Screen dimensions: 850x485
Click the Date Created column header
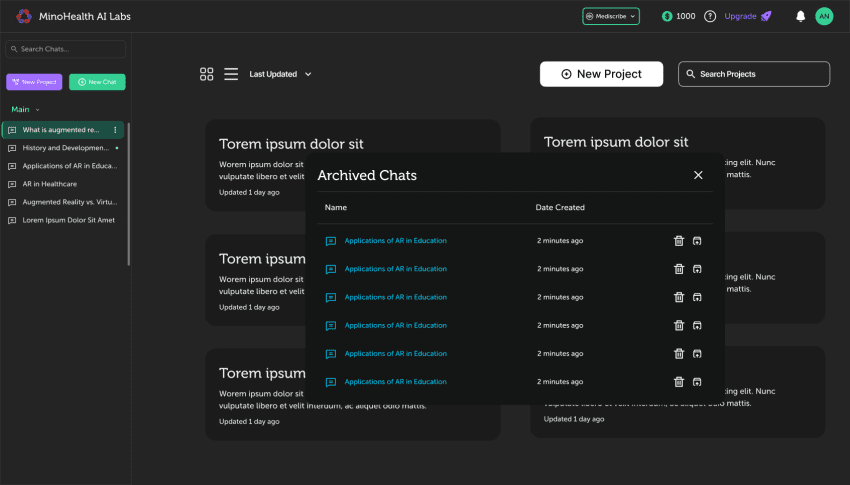tap(560, 208)
